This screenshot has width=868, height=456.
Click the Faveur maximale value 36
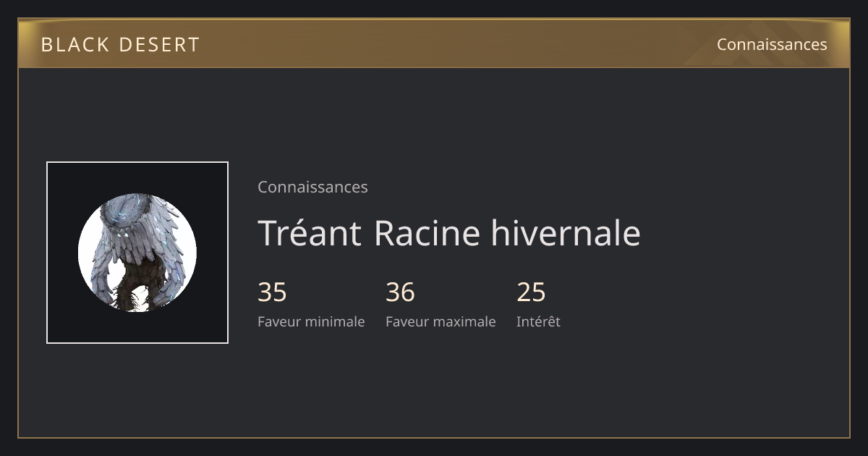pyautogui.click(x=400, y=292)
